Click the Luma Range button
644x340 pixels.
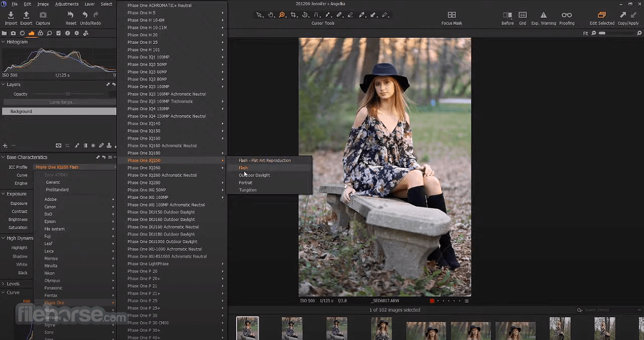[x=61, y=102]
